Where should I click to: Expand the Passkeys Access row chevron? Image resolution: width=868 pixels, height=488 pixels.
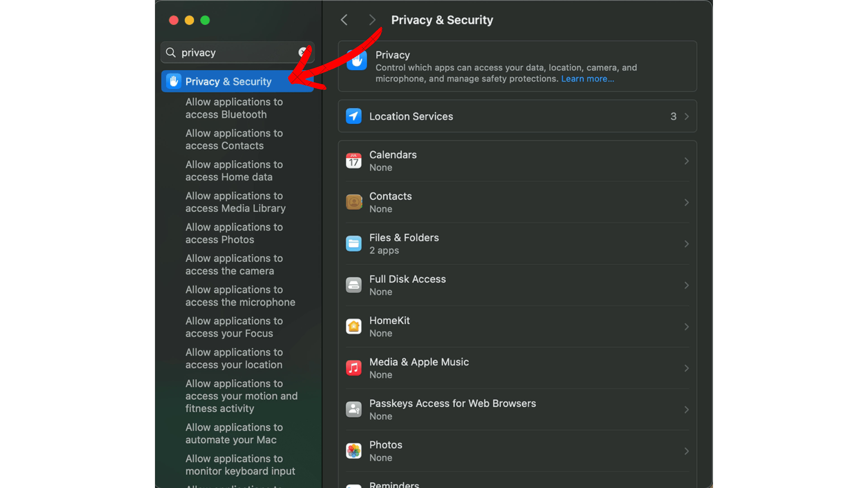point(686,410)
